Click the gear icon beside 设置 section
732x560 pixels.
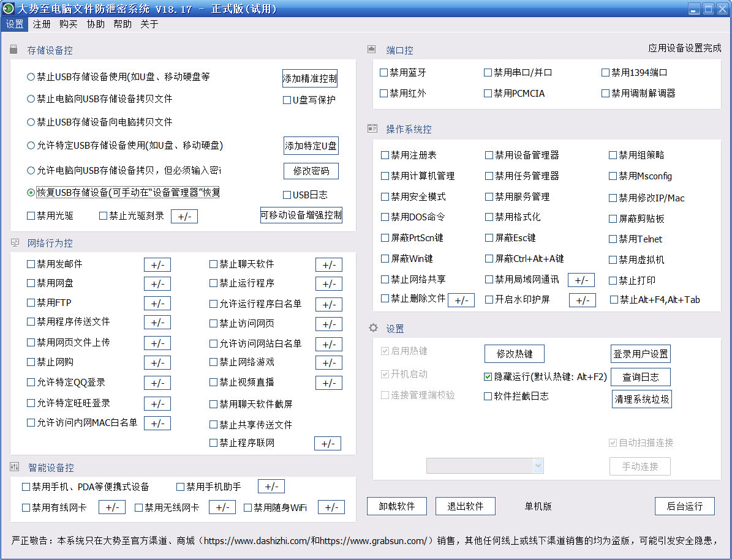pyautogui.click(x=372, y=328)
